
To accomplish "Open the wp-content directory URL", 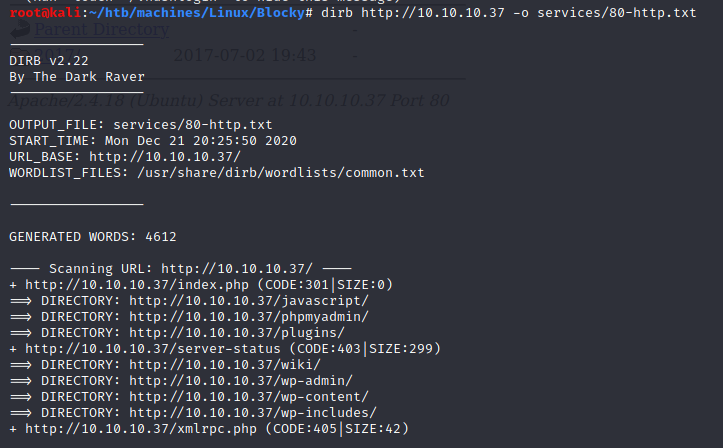I will [248, 397].
